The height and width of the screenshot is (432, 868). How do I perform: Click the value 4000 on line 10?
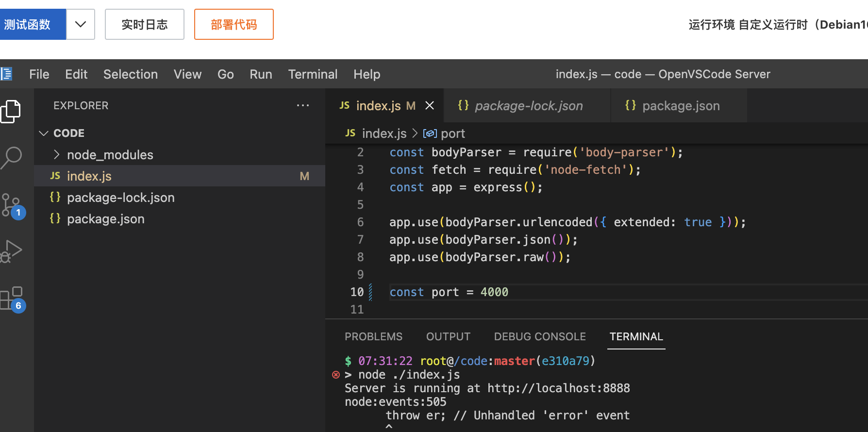pyautogui.click(x=494, y=292)
